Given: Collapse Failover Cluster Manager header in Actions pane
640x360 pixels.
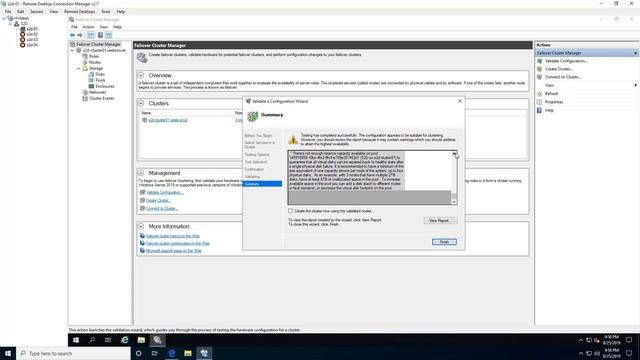Looking at the screenshot, I should (635, 53).
